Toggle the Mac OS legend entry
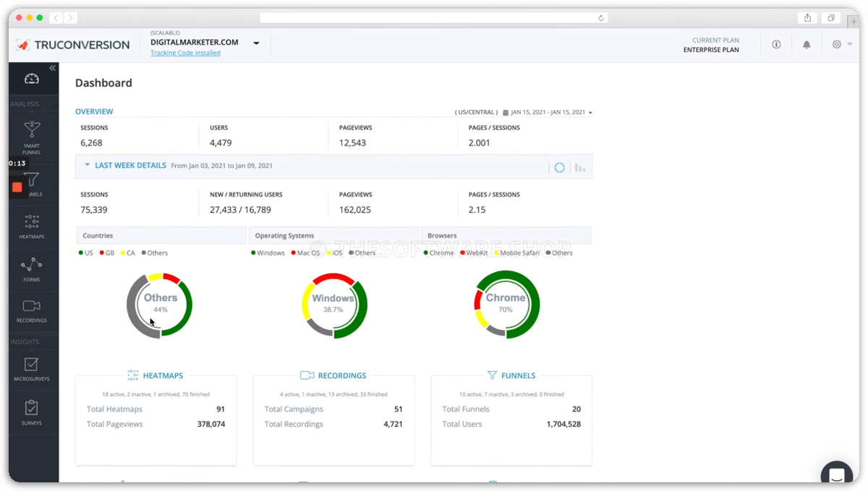The width and height of the screenshot is (868, 491). coord(305,253)
